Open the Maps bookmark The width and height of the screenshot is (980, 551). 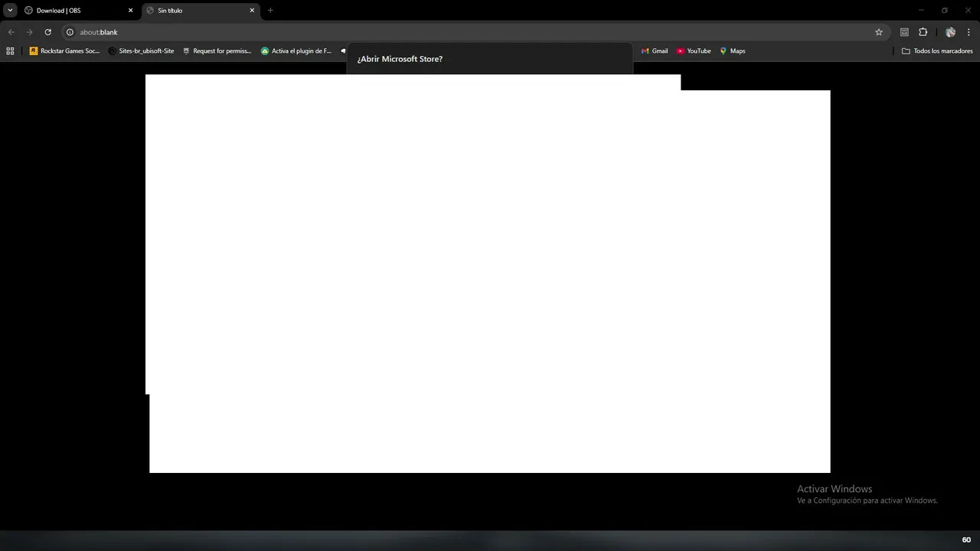733,51
